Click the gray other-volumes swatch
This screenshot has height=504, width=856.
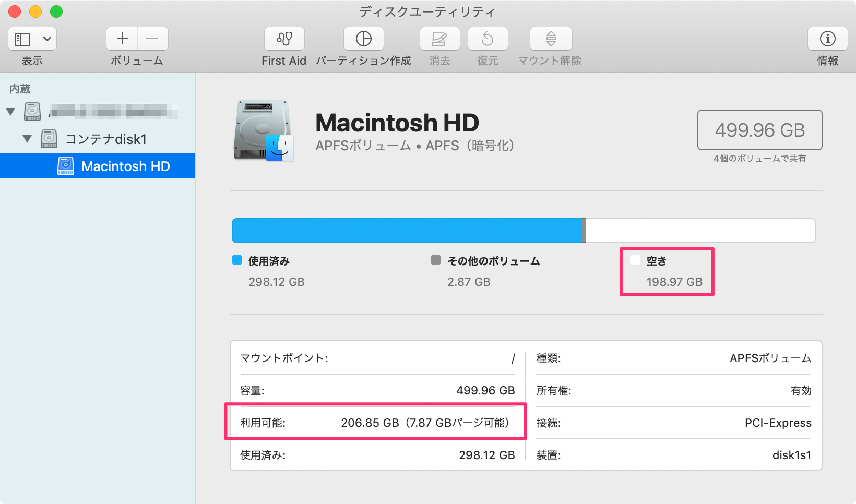pos(436,260)
